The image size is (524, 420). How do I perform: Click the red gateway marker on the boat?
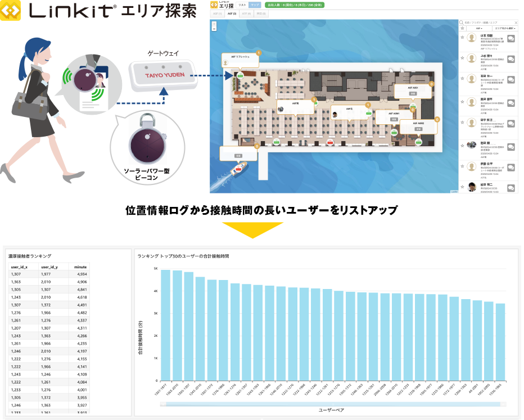(238, 169)
